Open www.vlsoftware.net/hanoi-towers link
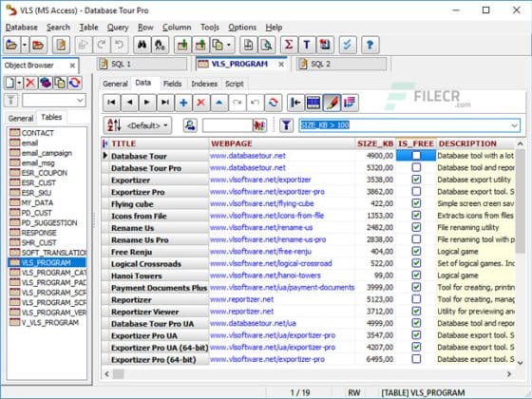The width and height of the screenshot is (532, 399). point(265,275)
